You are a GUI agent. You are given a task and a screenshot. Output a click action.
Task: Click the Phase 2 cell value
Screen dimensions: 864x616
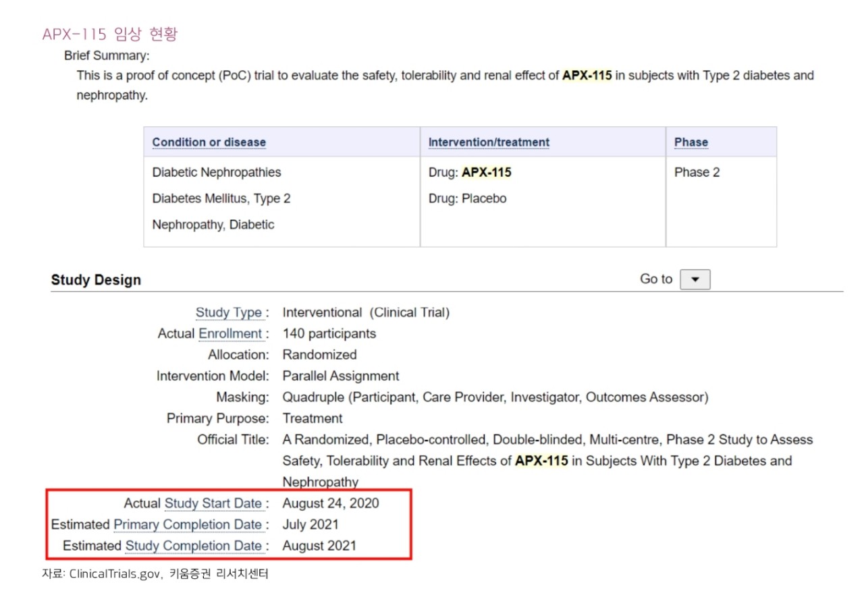(697, 172)
